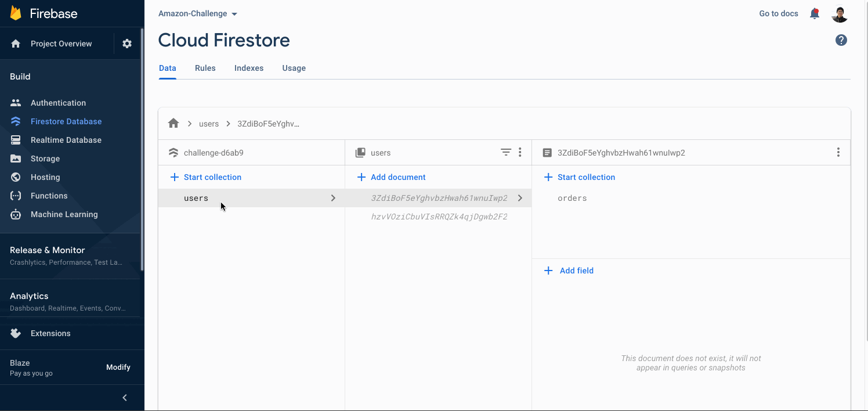This screenshot has height=411, width=868.
Task: Collapse the sidebar with the chevron
Action: pyautogui.click(x=125, y=398)
